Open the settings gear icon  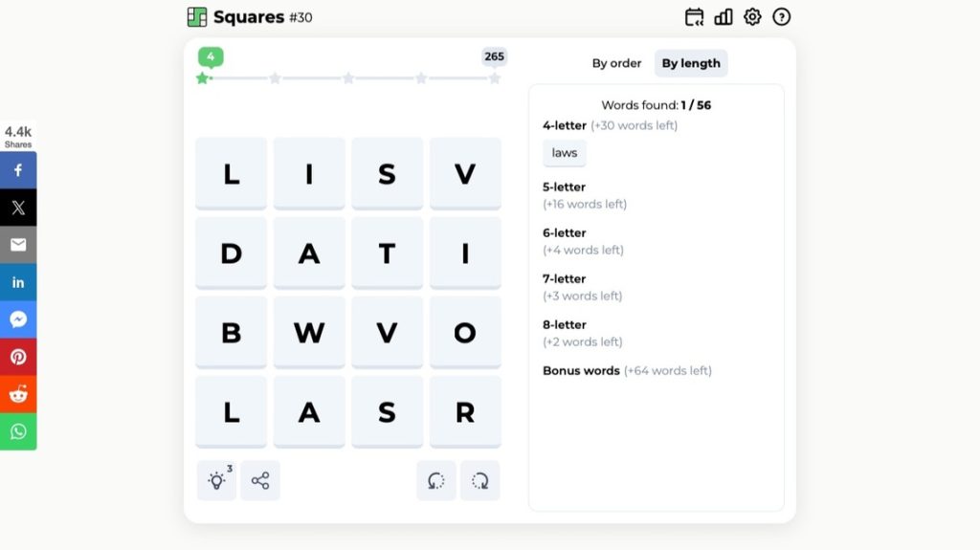[x=752, y=17]
